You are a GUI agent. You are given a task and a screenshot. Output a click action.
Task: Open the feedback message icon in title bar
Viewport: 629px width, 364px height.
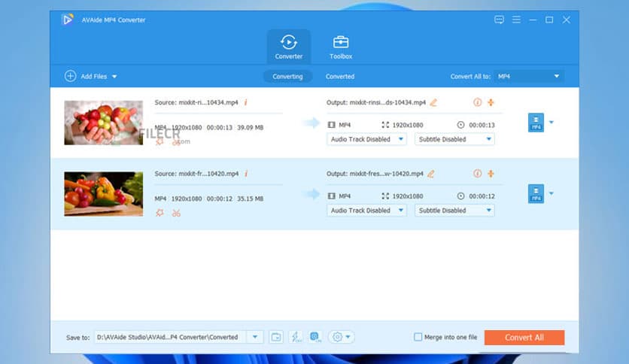[499, 20]
